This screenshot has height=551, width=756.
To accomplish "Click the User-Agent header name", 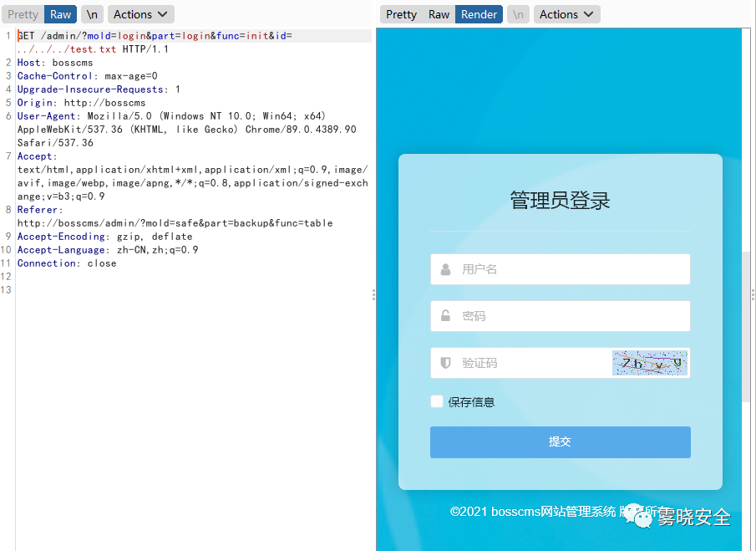I will click(46, 116).
